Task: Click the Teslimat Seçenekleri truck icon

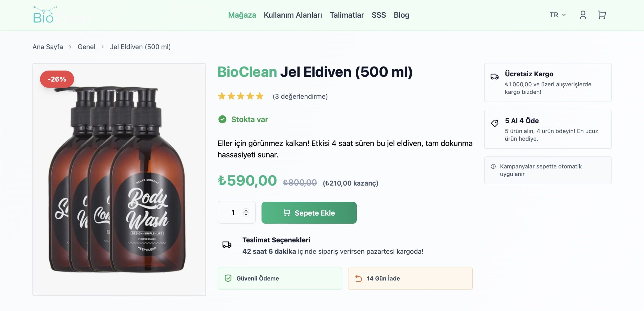Action: [227, 245]
